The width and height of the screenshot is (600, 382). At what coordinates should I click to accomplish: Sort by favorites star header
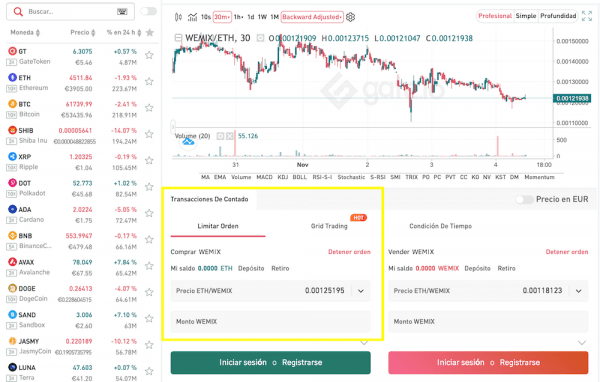150,33
